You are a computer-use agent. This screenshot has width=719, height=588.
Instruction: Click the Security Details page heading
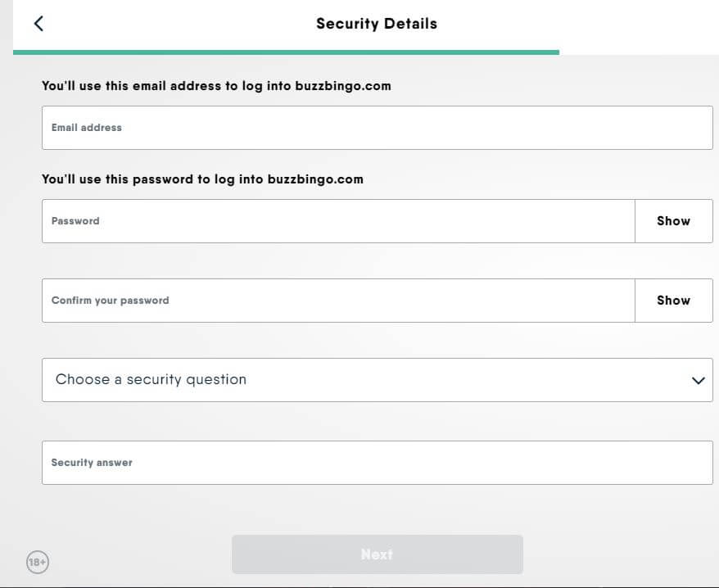pyautogui.click(x=377, y=24)
